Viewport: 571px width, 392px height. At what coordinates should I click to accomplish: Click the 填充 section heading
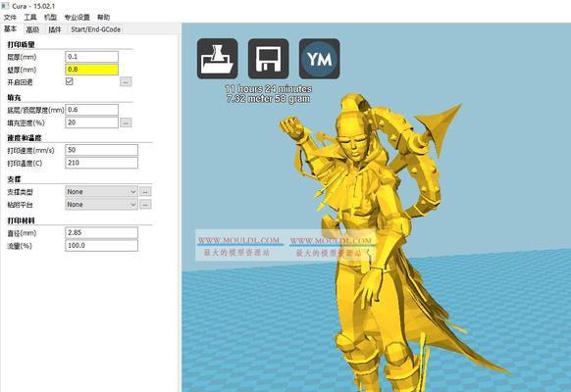tap(14, 97)
